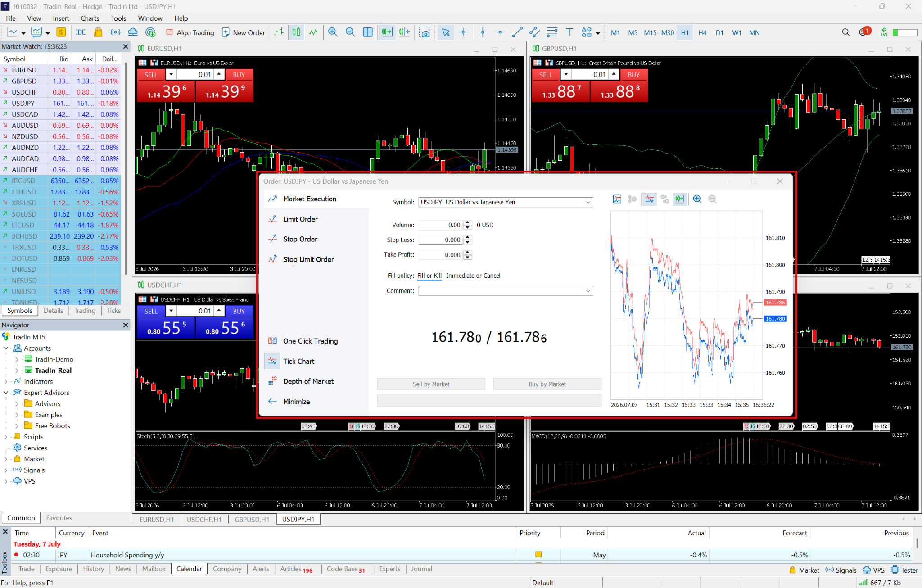Open the Signals toolbar icon

point(116,32)
